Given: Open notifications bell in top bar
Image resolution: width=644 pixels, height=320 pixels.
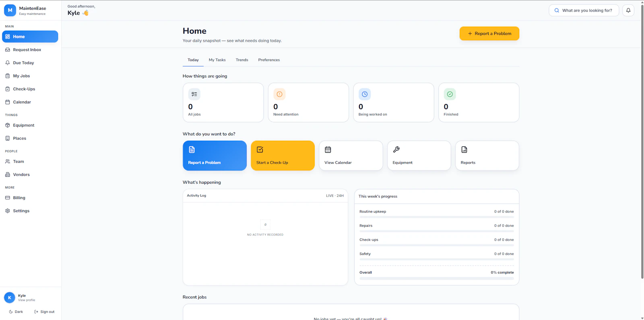Looking at the screenshot, I should click(x=628, y=10).
